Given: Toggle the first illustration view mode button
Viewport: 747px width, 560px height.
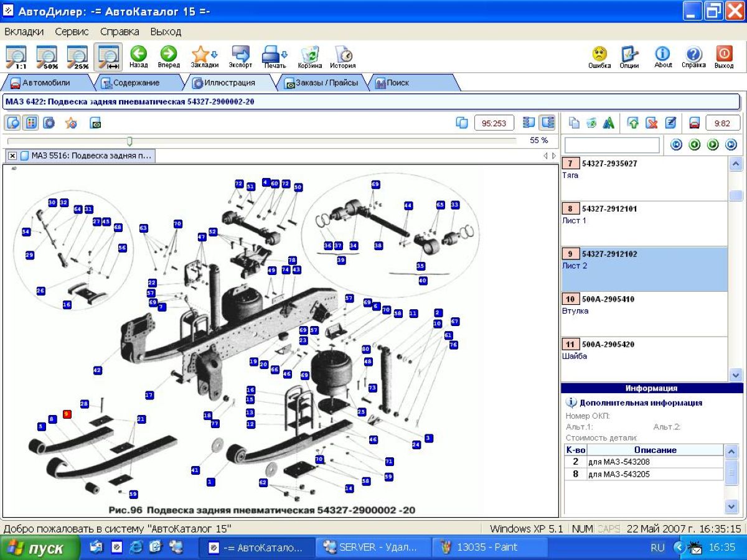Looking at the screenshot, I should coord(12,123).
